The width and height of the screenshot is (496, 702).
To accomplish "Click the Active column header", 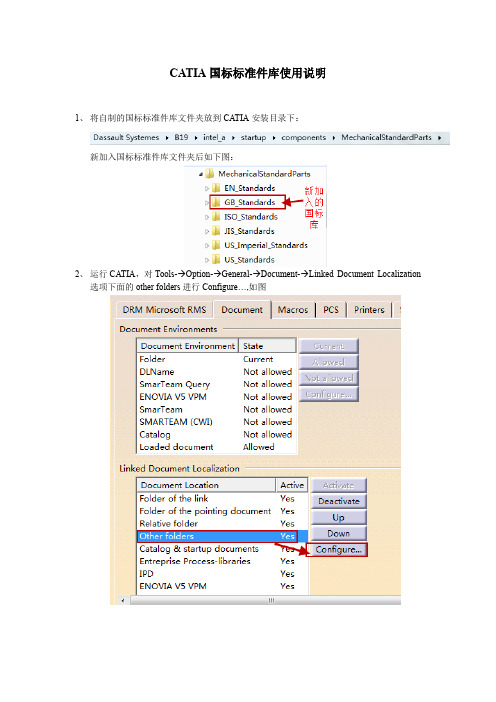I will [x=292, y=485].
